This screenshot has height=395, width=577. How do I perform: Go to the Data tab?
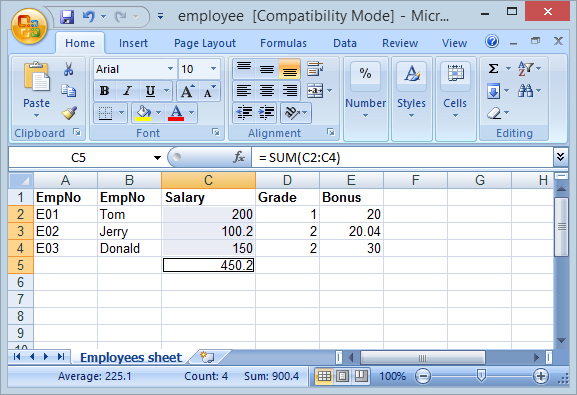pos(345,43)
